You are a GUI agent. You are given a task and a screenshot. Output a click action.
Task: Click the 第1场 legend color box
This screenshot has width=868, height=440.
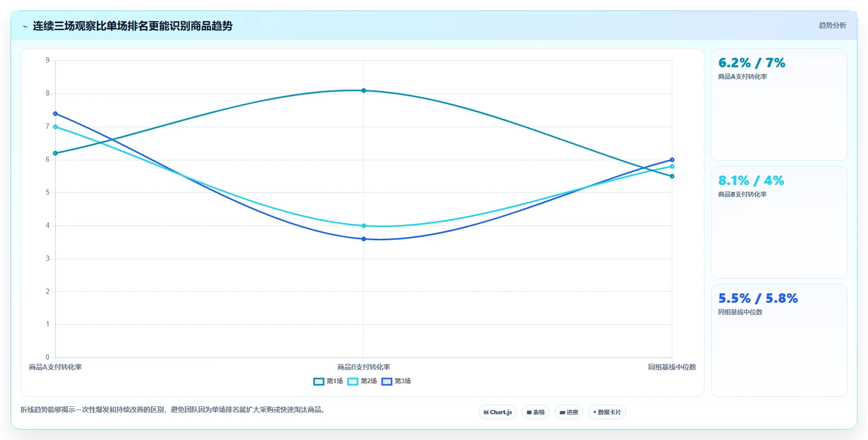(x=319, y=382)
